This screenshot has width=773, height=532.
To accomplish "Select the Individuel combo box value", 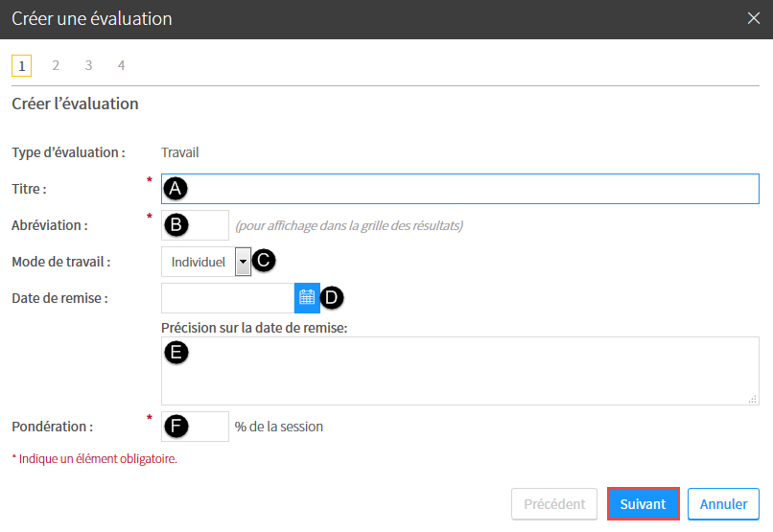I will click(x=198, y=261).
